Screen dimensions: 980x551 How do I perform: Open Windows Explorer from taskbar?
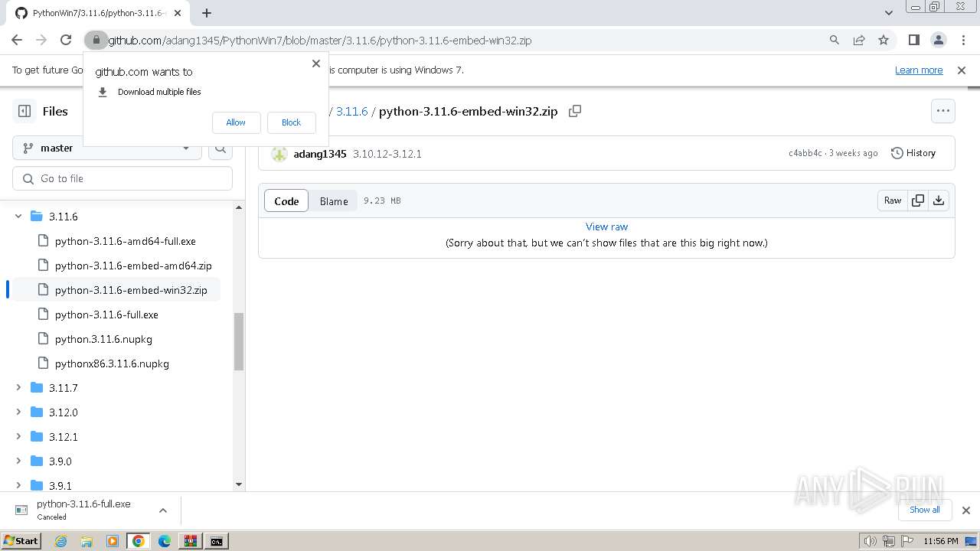(x=87, y=541)
